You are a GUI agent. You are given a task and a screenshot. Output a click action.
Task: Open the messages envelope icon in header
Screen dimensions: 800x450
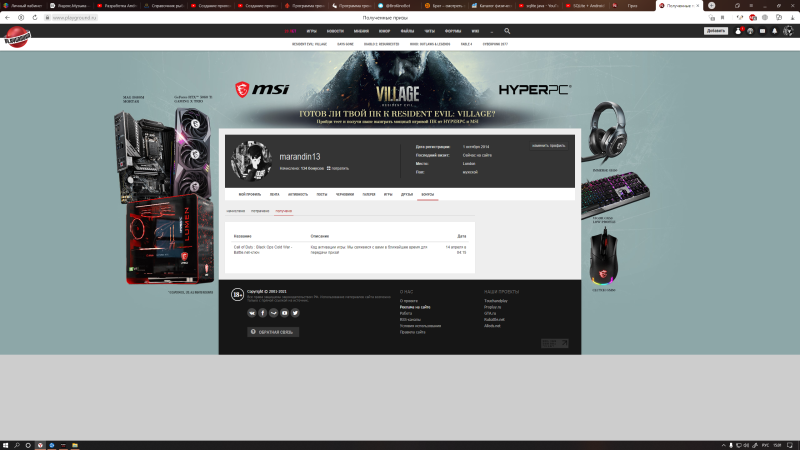tap(762, 31)
